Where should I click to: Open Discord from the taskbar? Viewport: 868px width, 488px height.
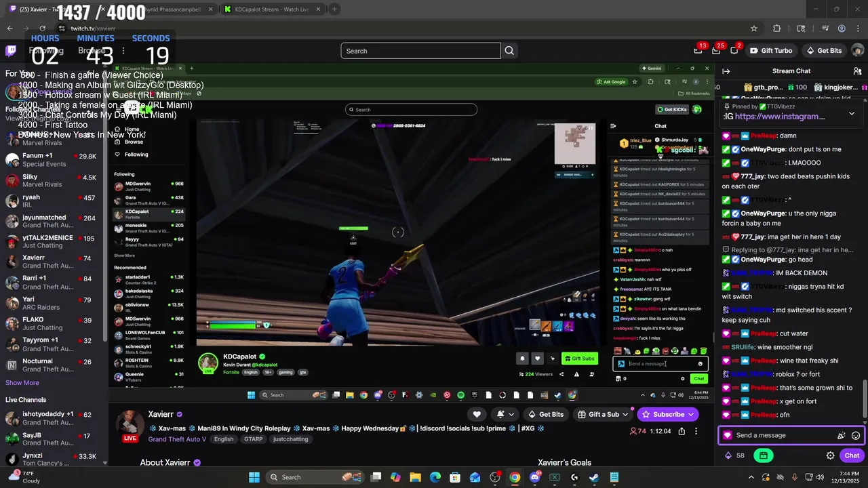(x=535, y=477)
